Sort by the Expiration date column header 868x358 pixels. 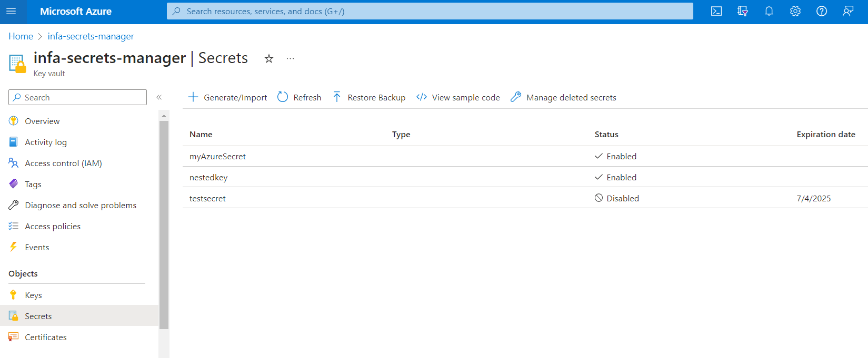pos(826,135)
